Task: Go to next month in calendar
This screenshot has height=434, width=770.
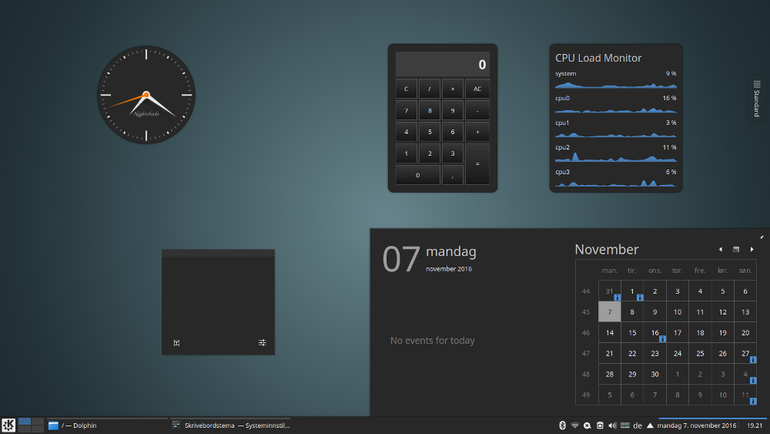Action: [752, 249]
